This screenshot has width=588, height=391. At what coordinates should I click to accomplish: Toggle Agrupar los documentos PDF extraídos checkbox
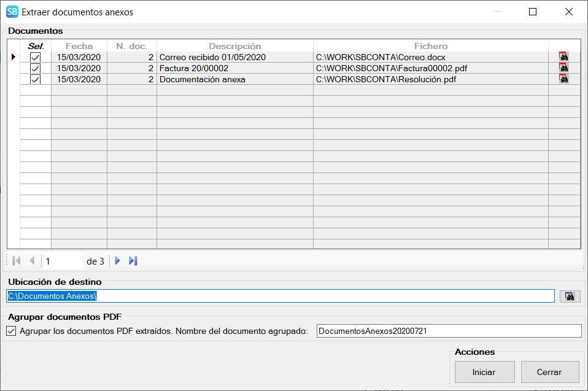11,331
